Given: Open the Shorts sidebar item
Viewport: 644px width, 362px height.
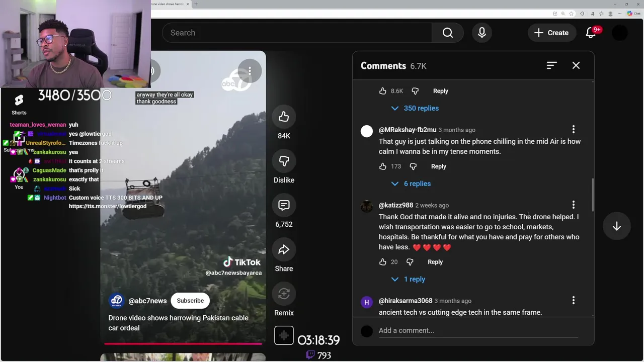Looking at the screenshot, I should point(19,104).
